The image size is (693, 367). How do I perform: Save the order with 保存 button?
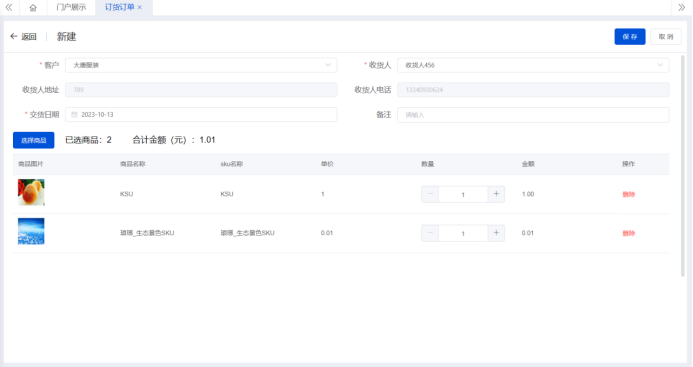tap(629, 37)
